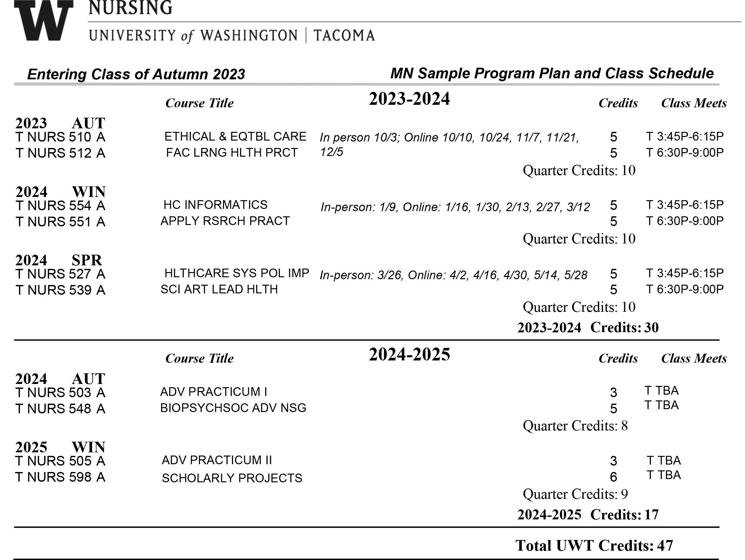Select the Entering Class of Autumn 2023 heading
Viewport: 745px width, 560px height.
point(136,74)
